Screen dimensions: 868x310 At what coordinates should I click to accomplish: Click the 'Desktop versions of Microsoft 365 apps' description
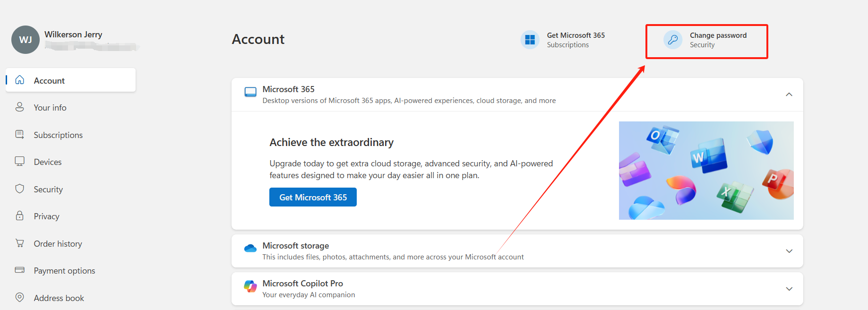tap(409, 101)
